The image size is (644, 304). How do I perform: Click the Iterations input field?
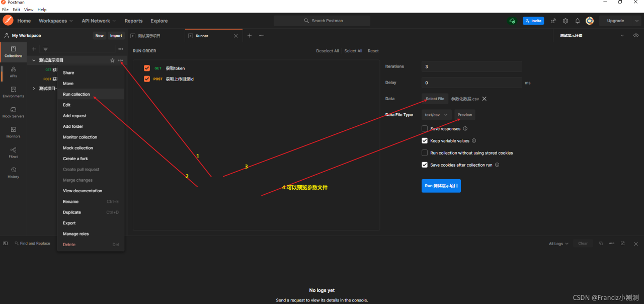(x=472, y=66)
